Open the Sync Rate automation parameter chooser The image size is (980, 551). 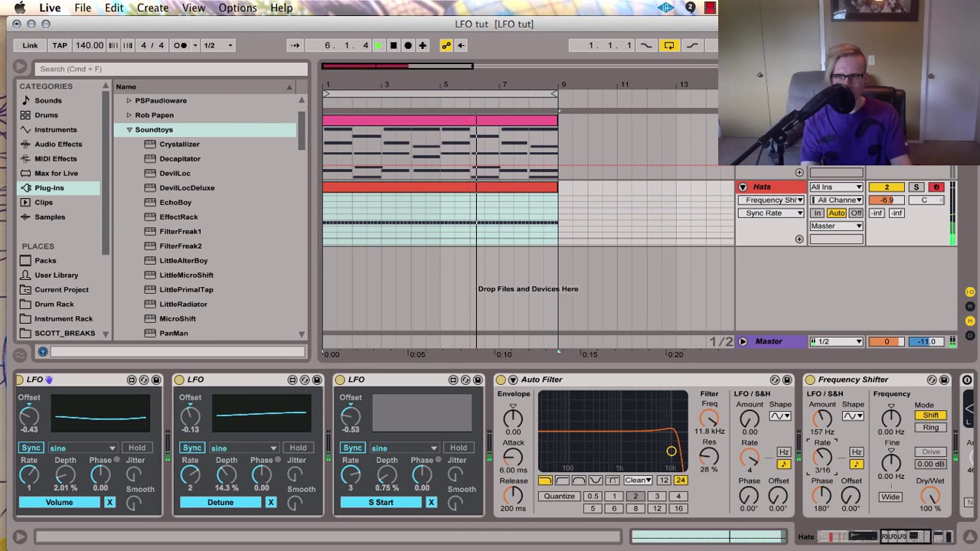(x=771, y=213)
